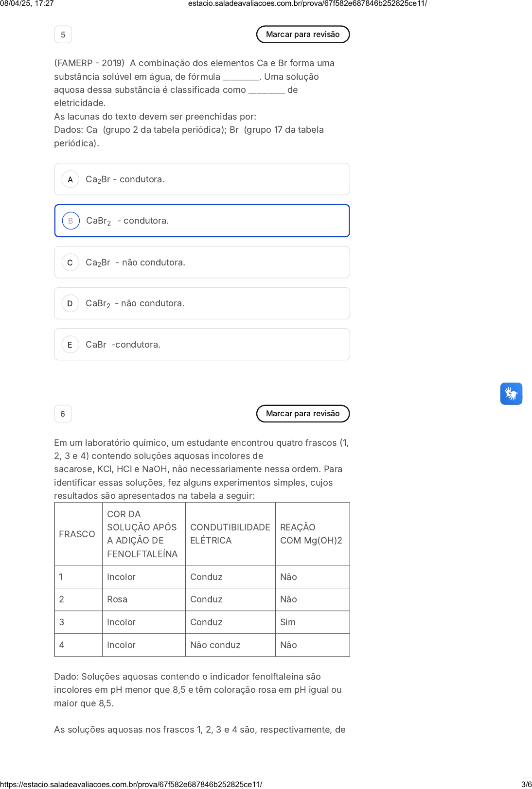Open the sign language accessibility widget

click(511, 394)
